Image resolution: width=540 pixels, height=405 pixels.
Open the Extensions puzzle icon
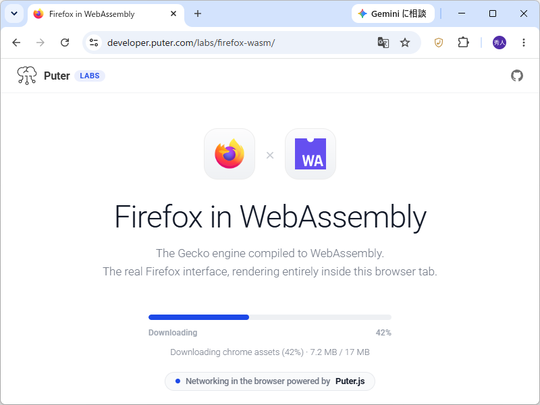[x=463, y=42]
